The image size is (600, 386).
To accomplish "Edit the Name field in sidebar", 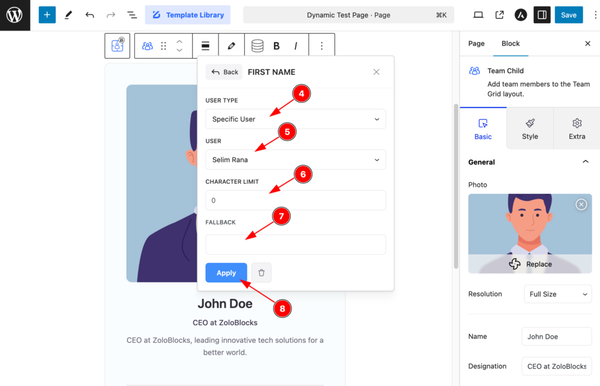I will [x=557, y=336].
